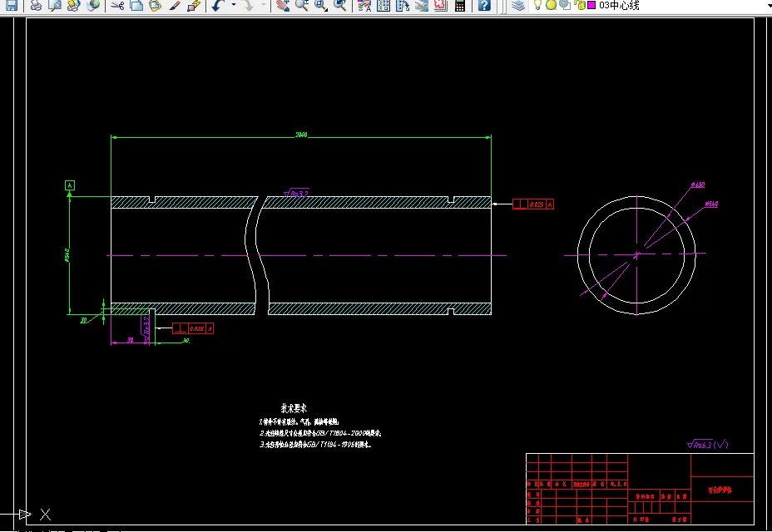Click the Save icon in toolbar
This screenshot has width=772, height=532.
11,6
